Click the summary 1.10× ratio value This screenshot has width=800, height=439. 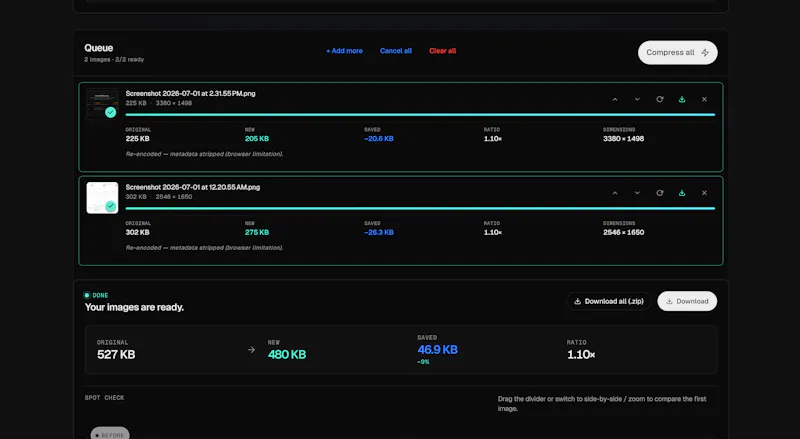tap(581, 355)
